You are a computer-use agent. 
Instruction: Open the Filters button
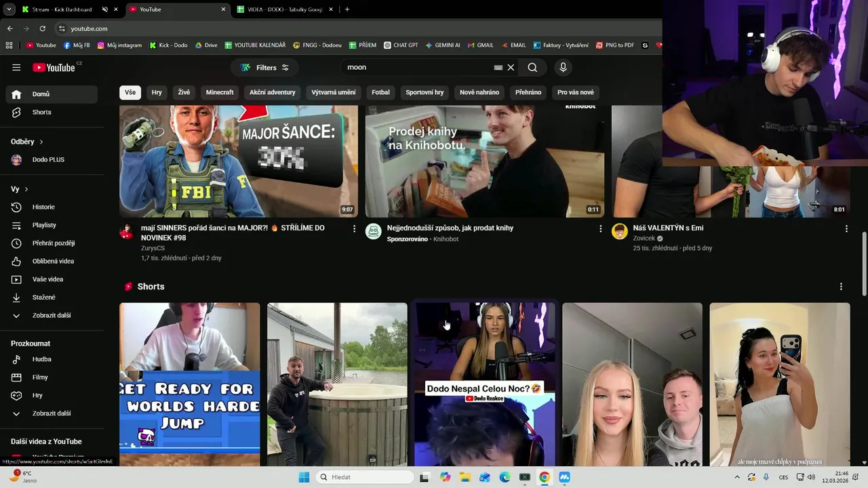click(x=264, y=67)
